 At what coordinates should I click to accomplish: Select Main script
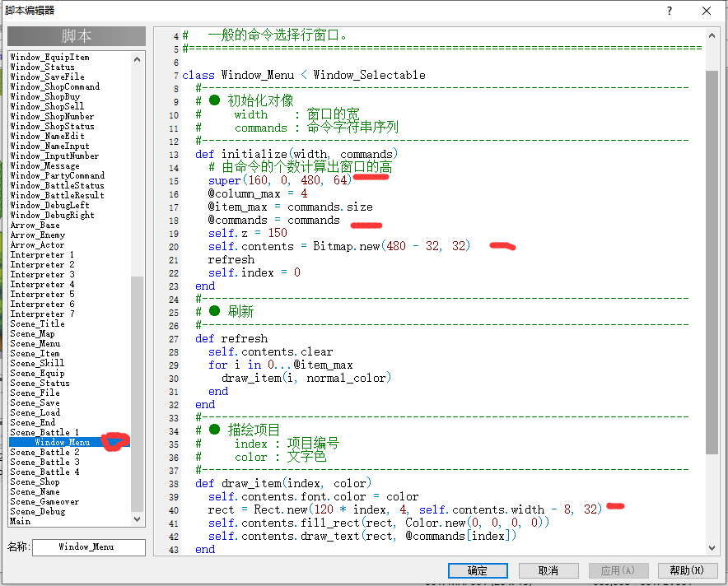coord(21,521)
